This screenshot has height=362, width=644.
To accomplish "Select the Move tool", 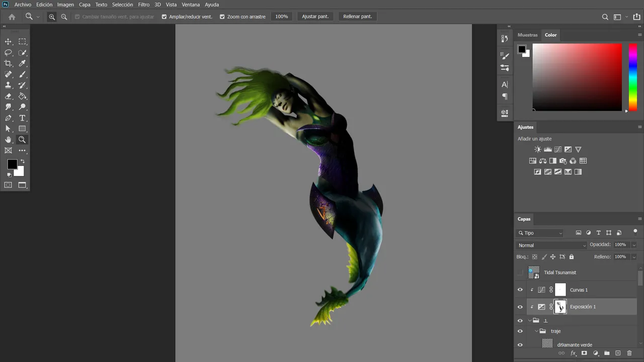I will point(8,42).
